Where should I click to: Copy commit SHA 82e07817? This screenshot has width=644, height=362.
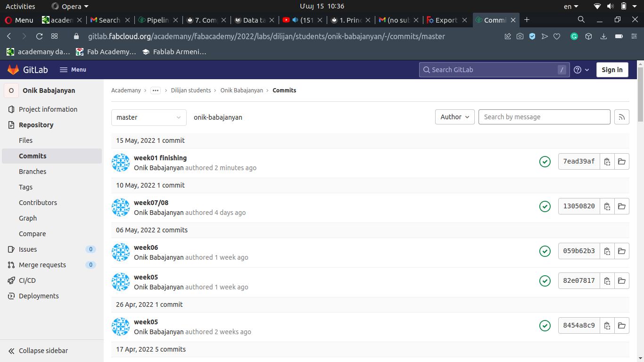coord(607,281)
